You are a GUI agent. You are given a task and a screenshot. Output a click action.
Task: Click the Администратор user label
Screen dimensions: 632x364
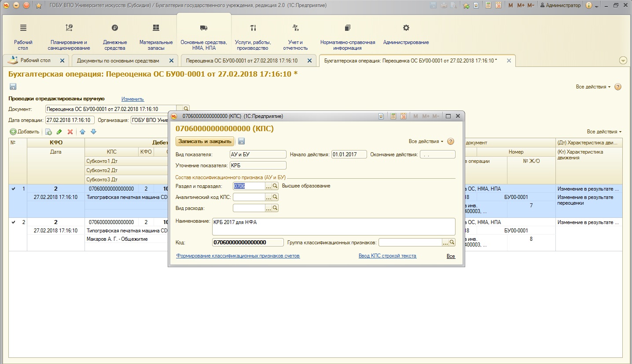tap(561, 5)
